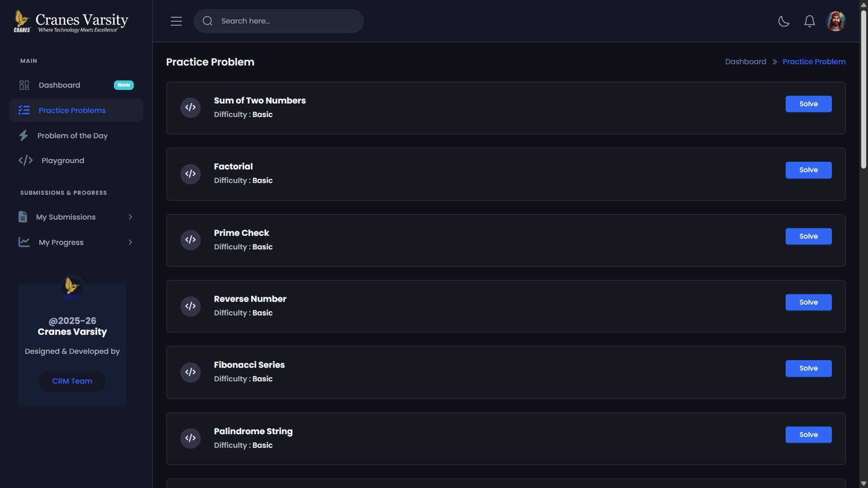Open Problem of the Day
The height and width of the screenshot is (488, 868).
(72, 136)
